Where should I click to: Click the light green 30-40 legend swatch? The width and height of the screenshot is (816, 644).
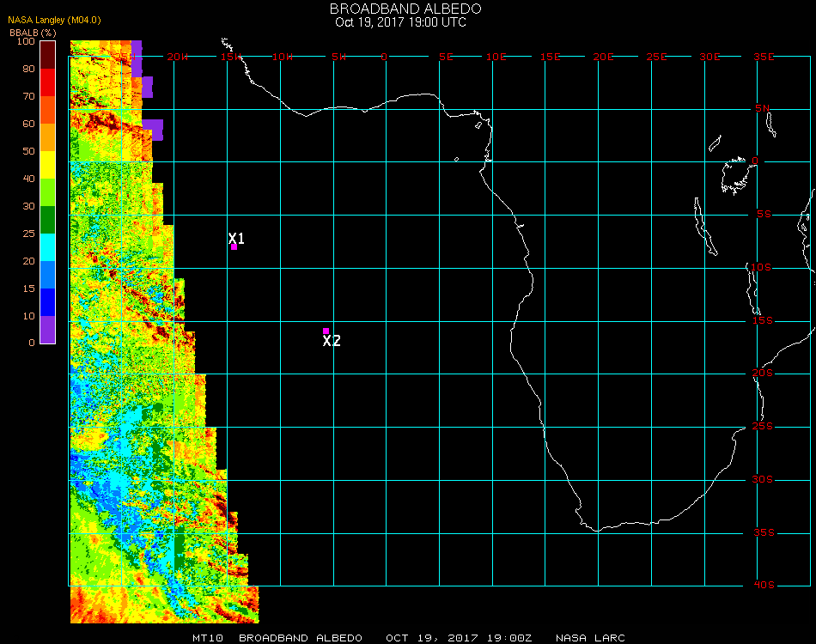click(47, 192)
